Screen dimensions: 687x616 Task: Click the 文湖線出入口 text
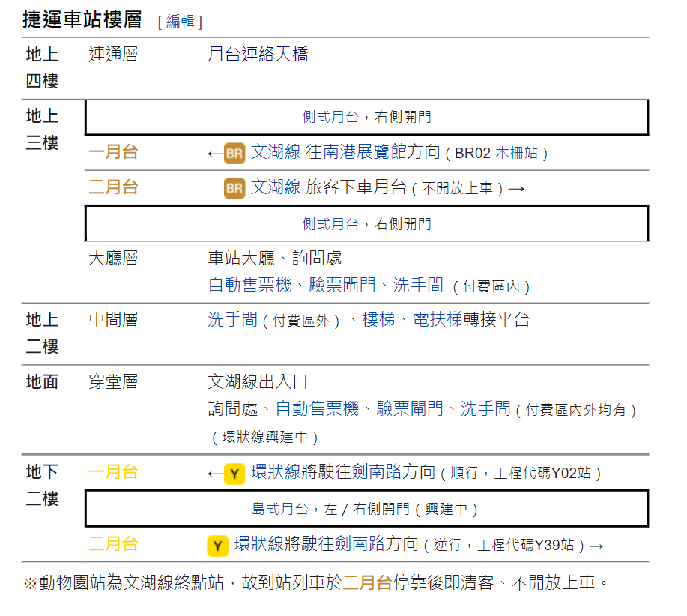[x=258, y=381]
